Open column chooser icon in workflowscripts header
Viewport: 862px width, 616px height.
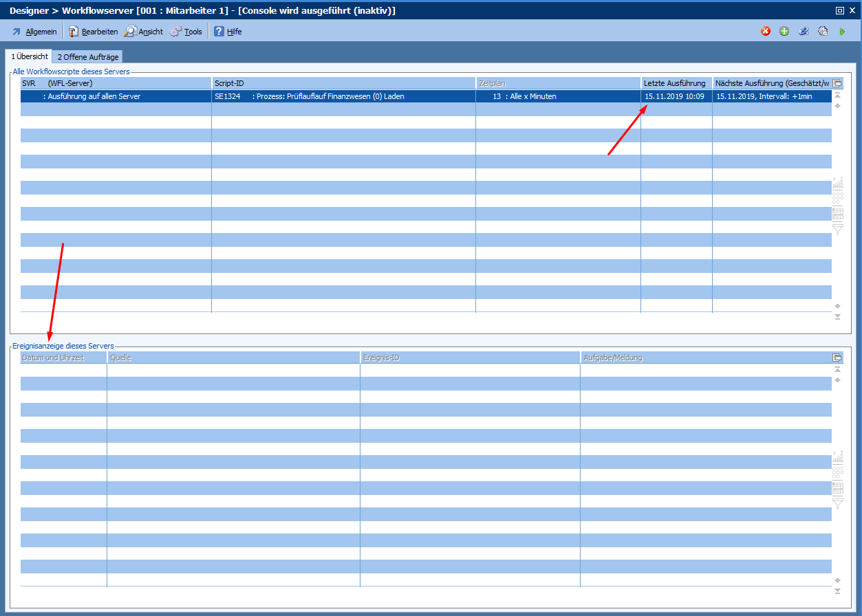837,83
